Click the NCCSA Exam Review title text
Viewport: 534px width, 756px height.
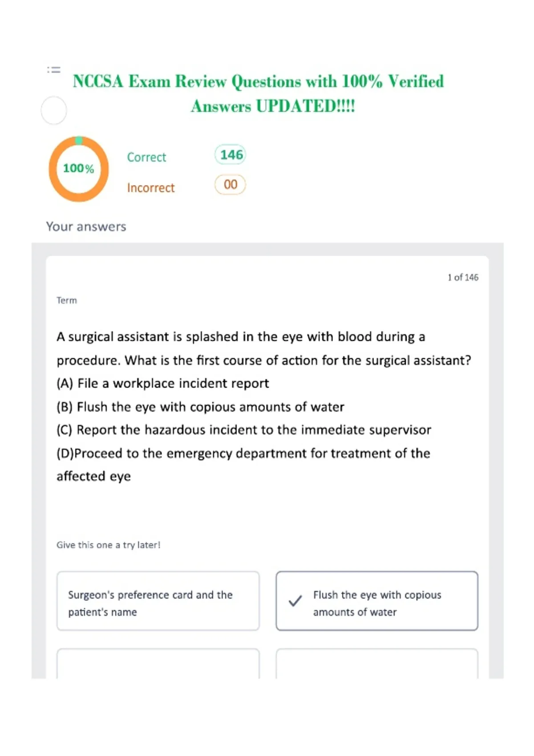tap(258, 94)
